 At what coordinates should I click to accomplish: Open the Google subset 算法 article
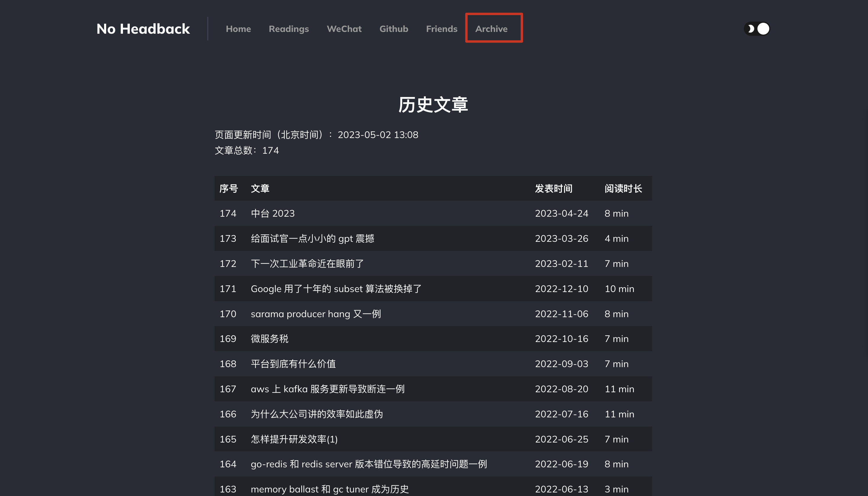click(x=336, y=289)
